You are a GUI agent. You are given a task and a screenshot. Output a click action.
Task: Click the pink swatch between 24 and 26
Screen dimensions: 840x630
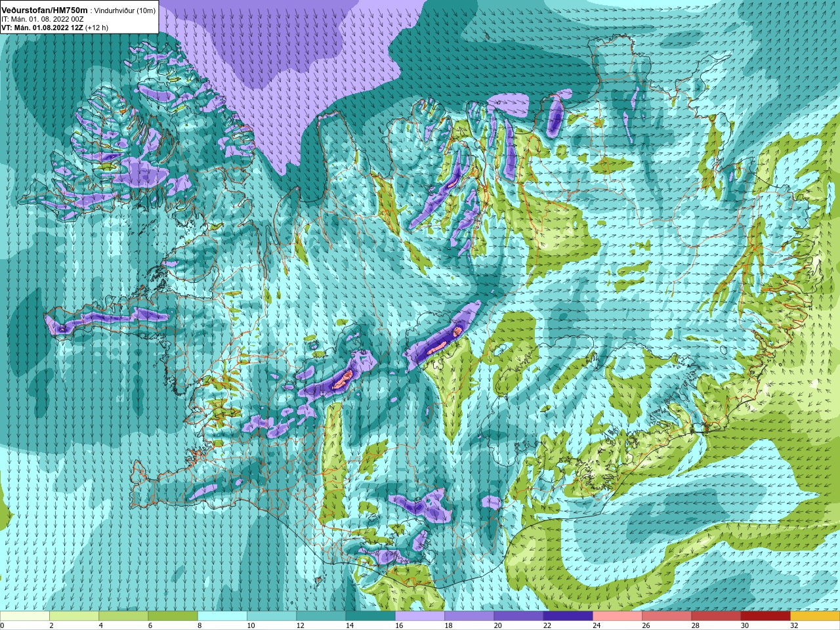[618, 616]
